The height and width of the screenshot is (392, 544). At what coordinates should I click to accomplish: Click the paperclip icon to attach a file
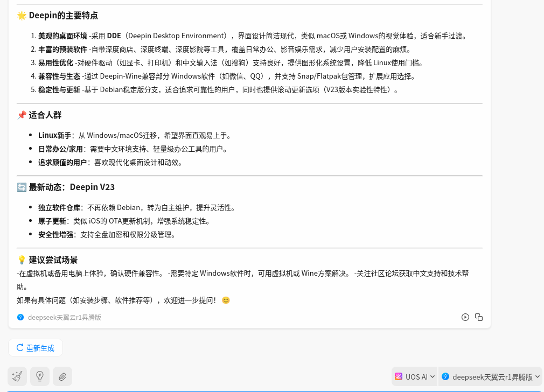62,376
